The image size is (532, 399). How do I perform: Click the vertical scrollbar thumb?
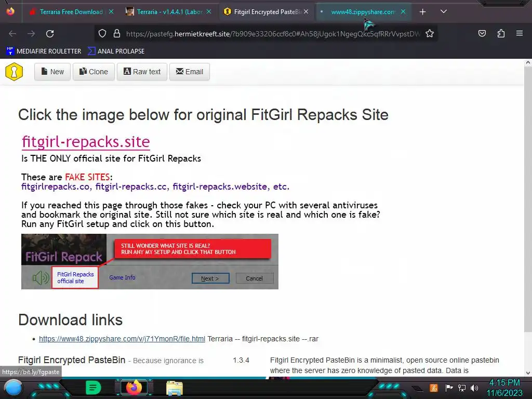point(528,199)
